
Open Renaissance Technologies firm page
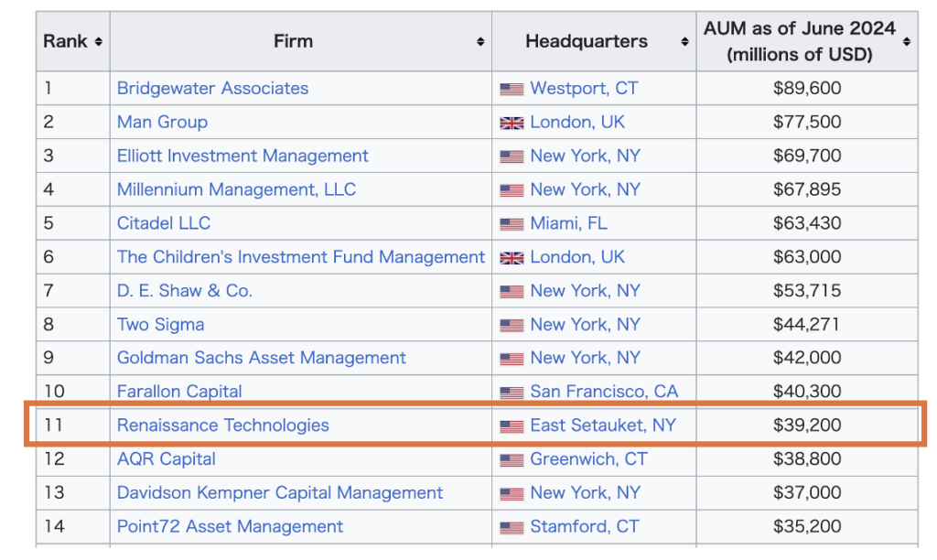(223, 425)
